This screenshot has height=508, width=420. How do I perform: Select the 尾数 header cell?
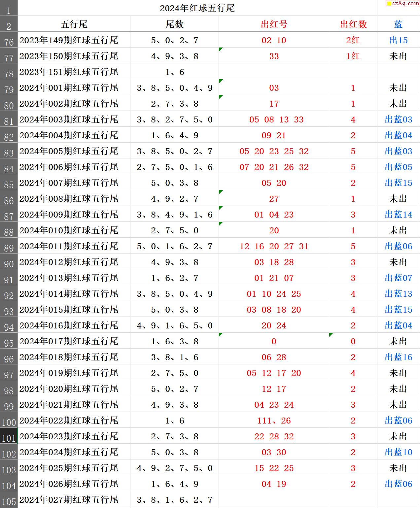174,24
